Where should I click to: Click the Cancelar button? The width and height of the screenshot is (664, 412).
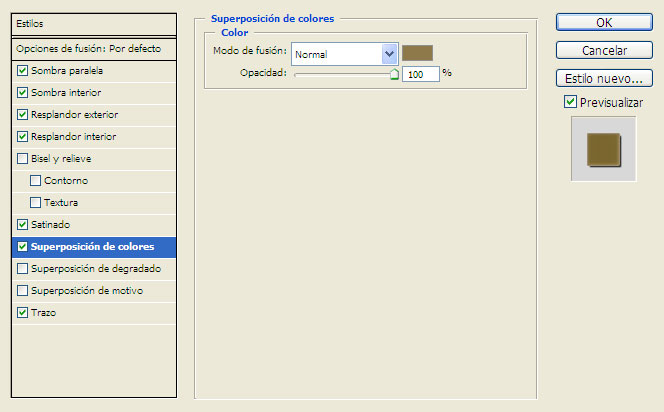pos(604,50)
